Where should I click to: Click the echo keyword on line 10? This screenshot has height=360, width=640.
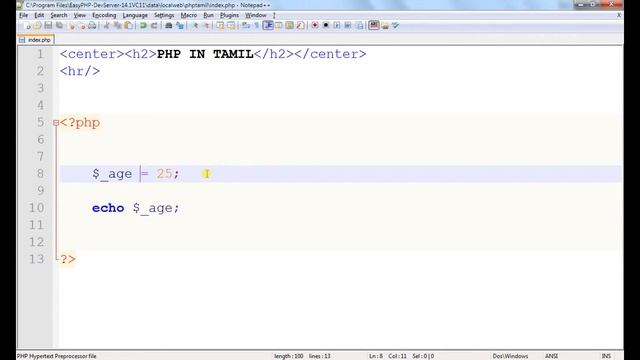[x=108, y=208]
